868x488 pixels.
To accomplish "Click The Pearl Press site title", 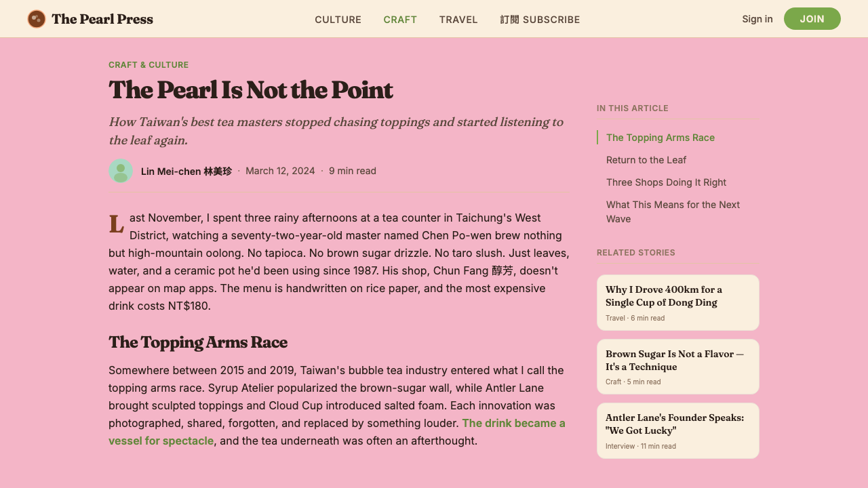I will 102,19.
